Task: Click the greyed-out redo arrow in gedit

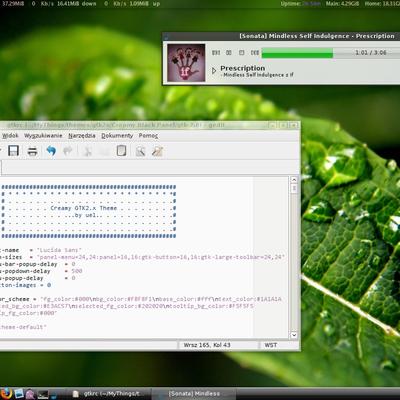Action: coord(68,151)
